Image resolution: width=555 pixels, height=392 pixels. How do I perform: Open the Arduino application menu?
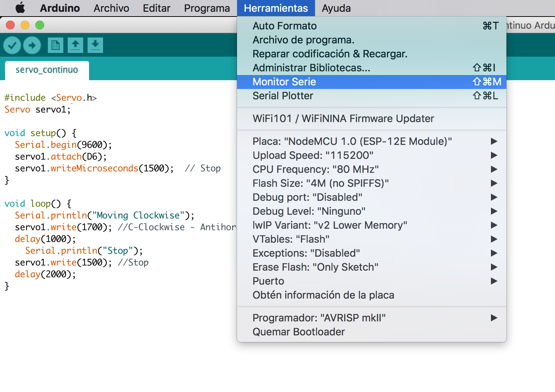click(60, 8)
